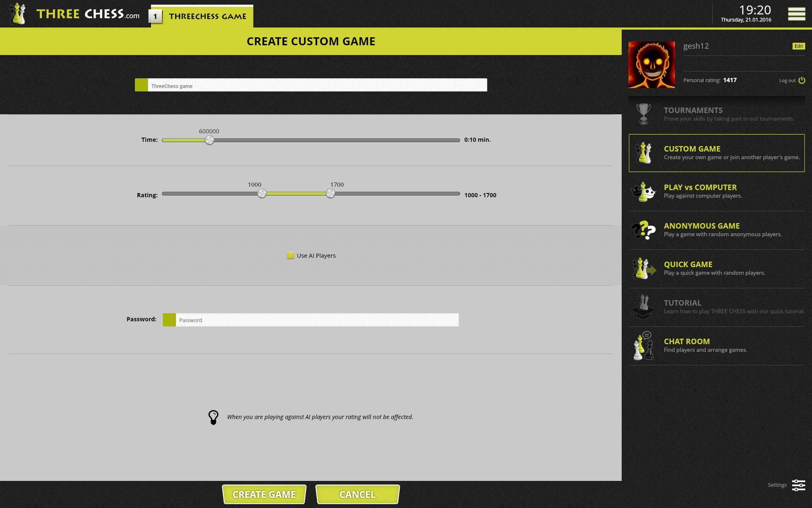
Task: Open the Settings sliders icon
Action: [x=798, y=485]
